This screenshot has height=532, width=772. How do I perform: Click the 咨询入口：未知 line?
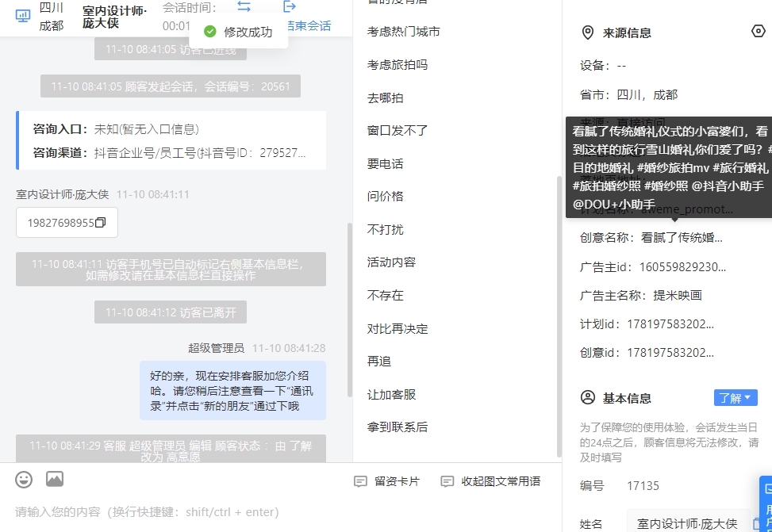pos(116,129)
